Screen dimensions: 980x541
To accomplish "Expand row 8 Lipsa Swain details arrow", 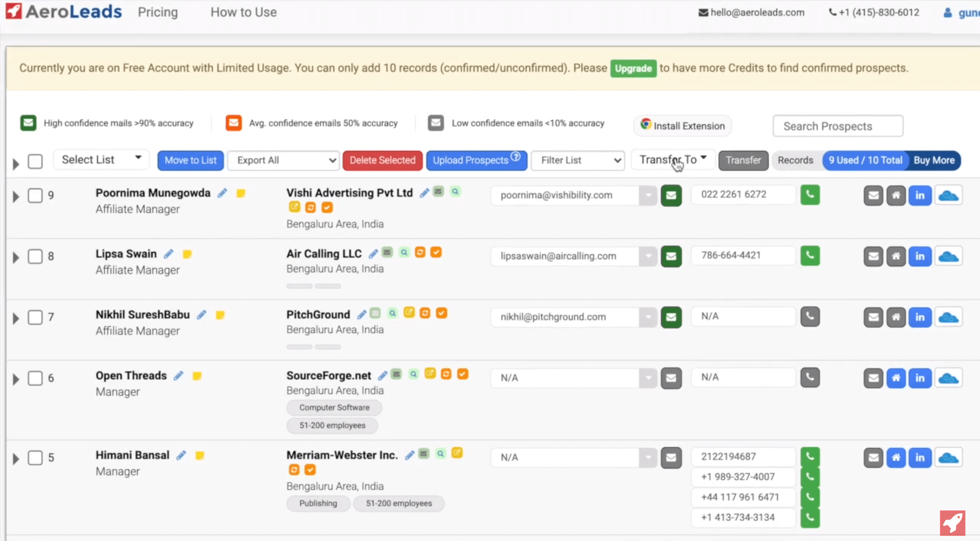I will tap(16, 257).
